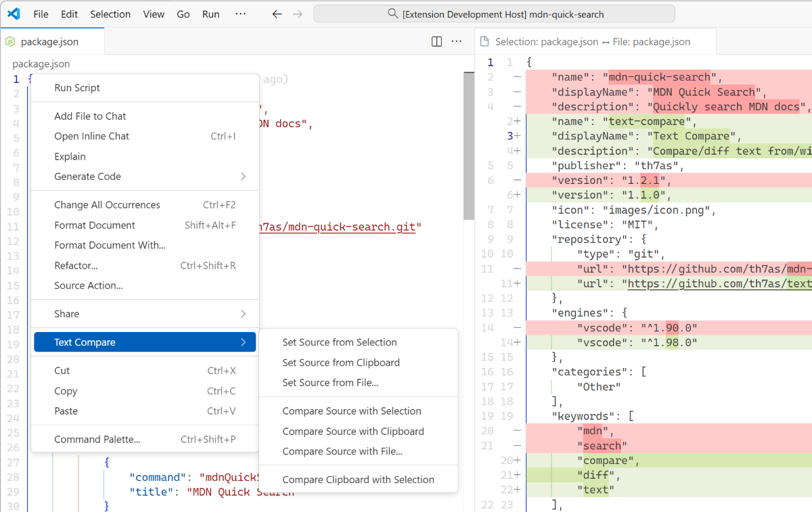812x512 pixels.
Task: Click the package.json breadcrumb
Action: point(41,64)
